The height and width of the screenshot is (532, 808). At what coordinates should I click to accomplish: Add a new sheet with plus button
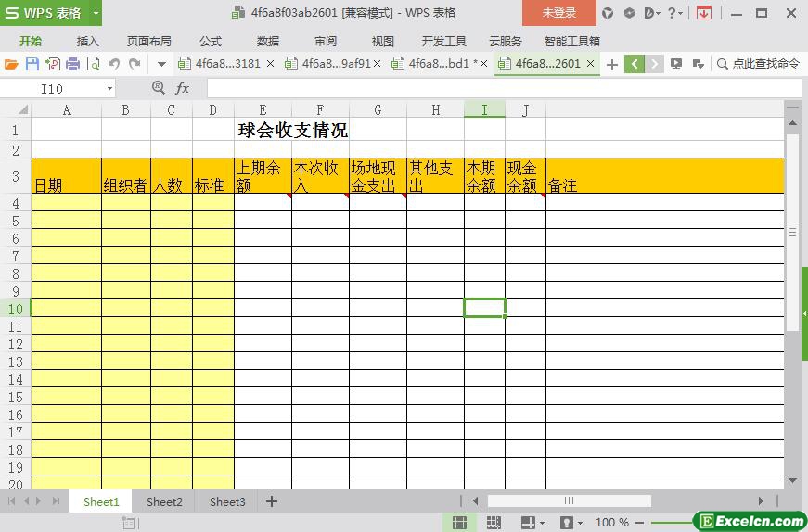(x=272, y=501)
